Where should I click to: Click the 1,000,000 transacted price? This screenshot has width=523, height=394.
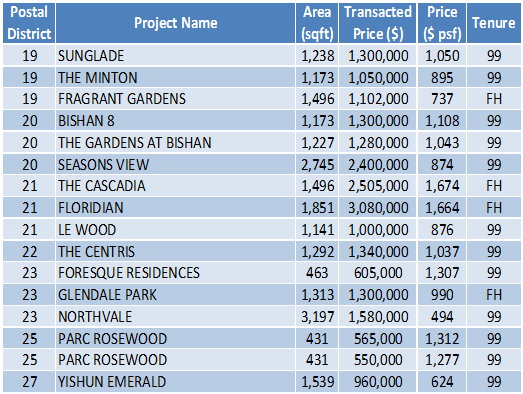point(378,230)
